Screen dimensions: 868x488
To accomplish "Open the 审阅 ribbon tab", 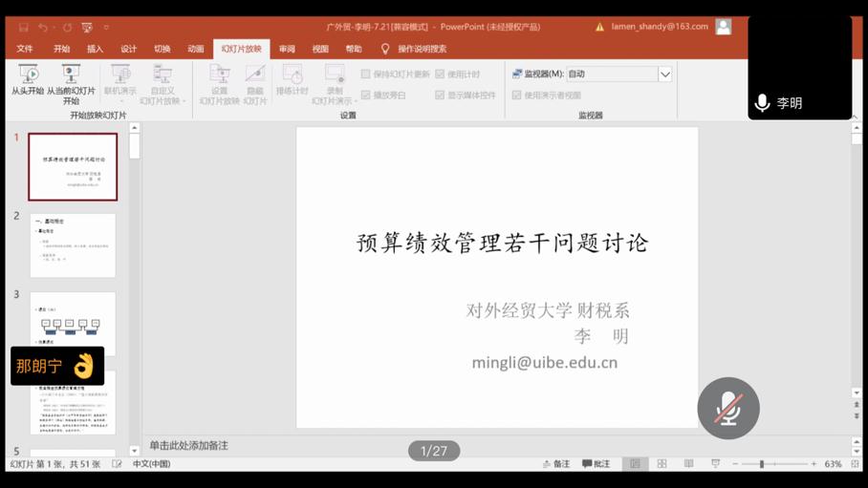I will point(287,49).
